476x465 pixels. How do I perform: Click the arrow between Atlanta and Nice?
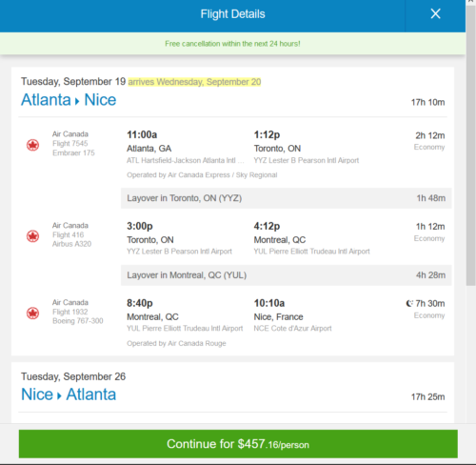(77, 101)
